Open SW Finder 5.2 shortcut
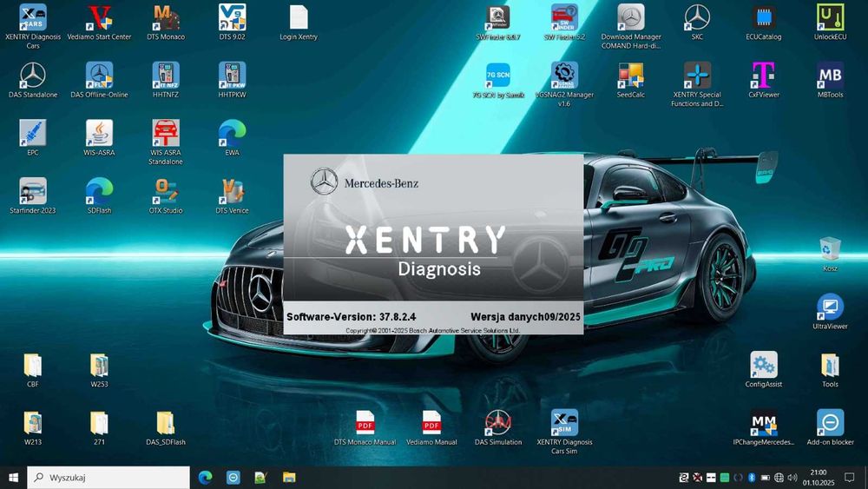The width and height of the screenshot is (868, 489). (564, 18)
